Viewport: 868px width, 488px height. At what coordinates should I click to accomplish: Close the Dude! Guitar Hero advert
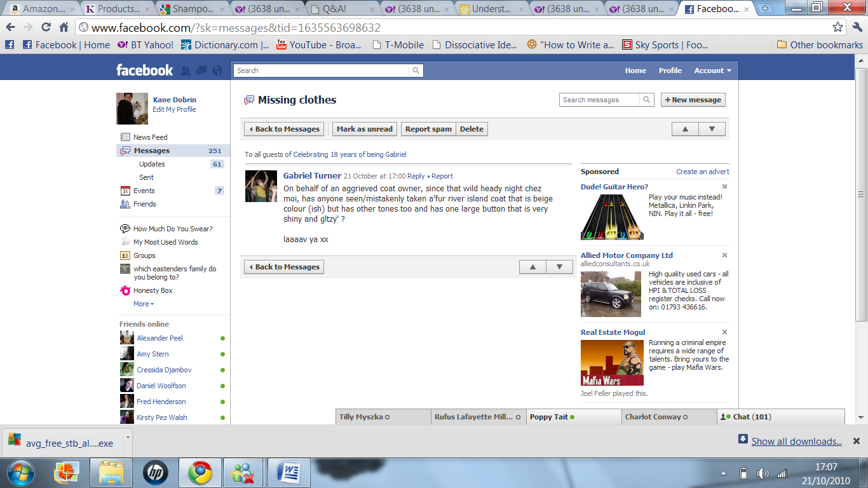[724, 187]
